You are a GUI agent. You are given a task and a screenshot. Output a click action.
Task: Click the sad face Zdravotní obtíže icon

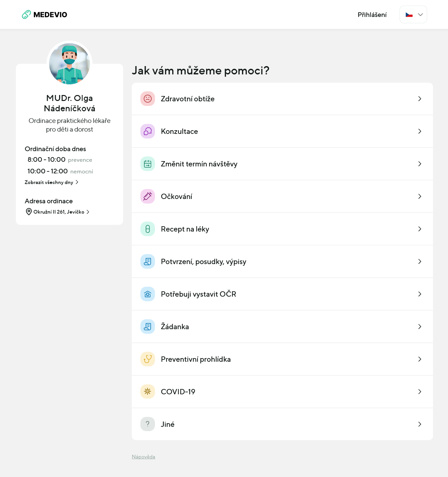[x=148, y=99]
